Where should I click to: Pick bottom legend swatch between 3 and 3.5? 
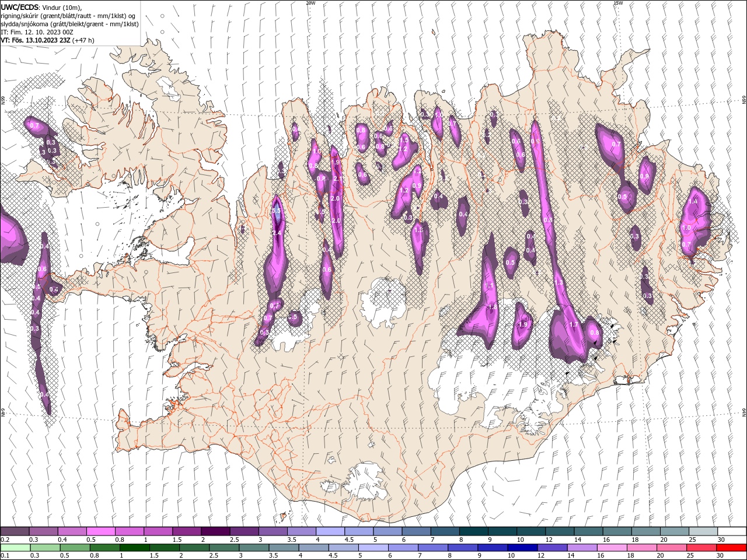click(253, 548)
